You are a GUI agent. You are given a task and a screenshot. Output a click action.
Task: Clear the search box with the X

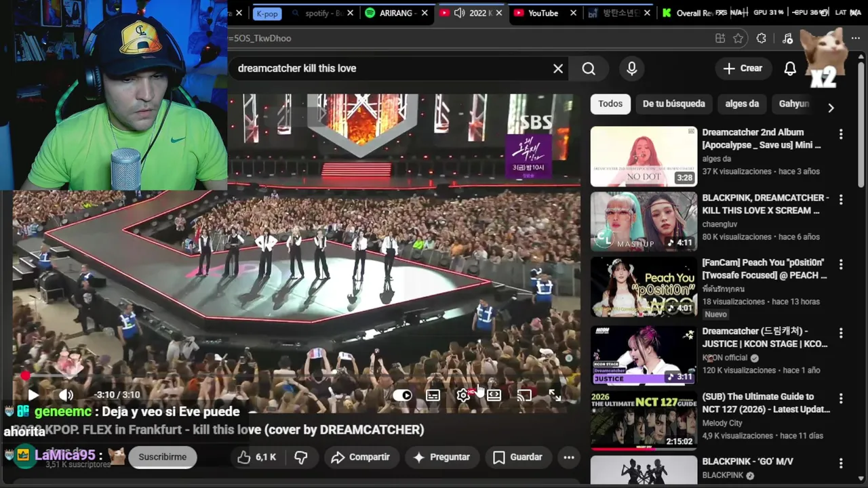(558, 68)
